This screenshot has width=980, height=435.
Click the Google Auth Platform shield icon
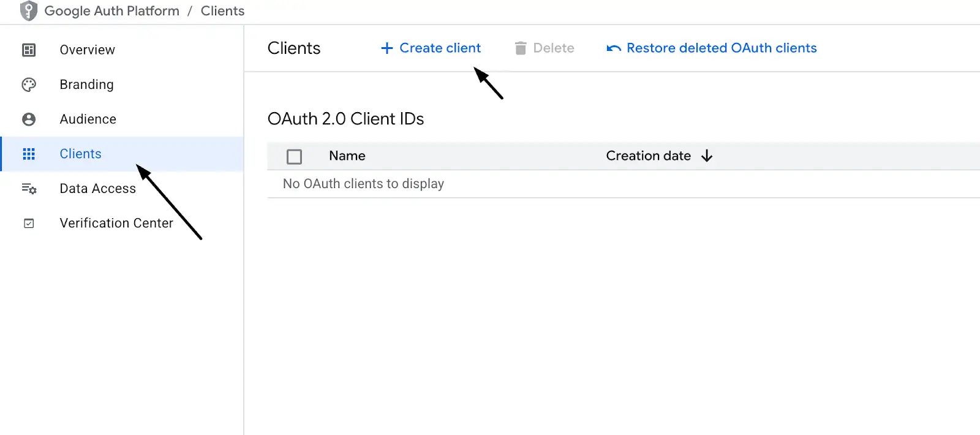pos(29,11)
